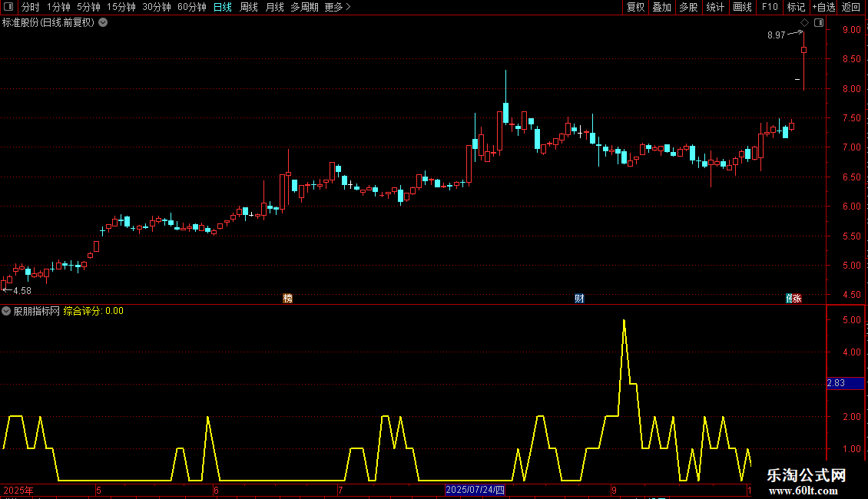Screen dimensions: 868x499
Task: Select the 5分钟 period tab
Action: tap(88, 7)
